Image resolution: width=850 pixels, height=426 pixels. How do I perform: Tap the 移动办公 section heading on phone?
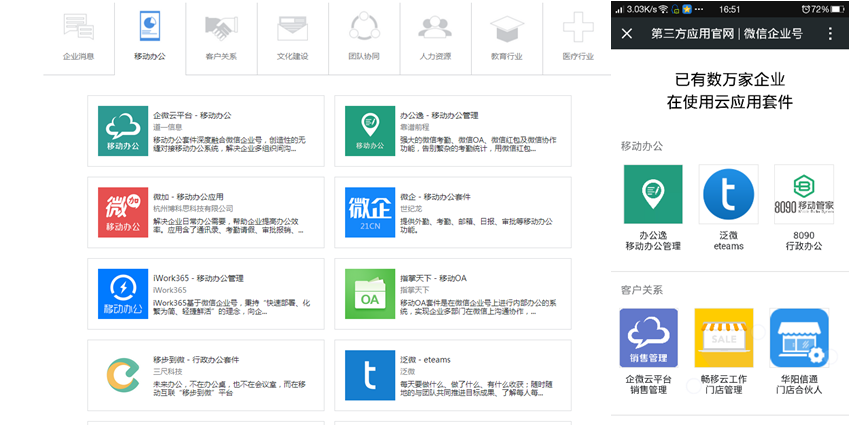(x=642, y=146)
